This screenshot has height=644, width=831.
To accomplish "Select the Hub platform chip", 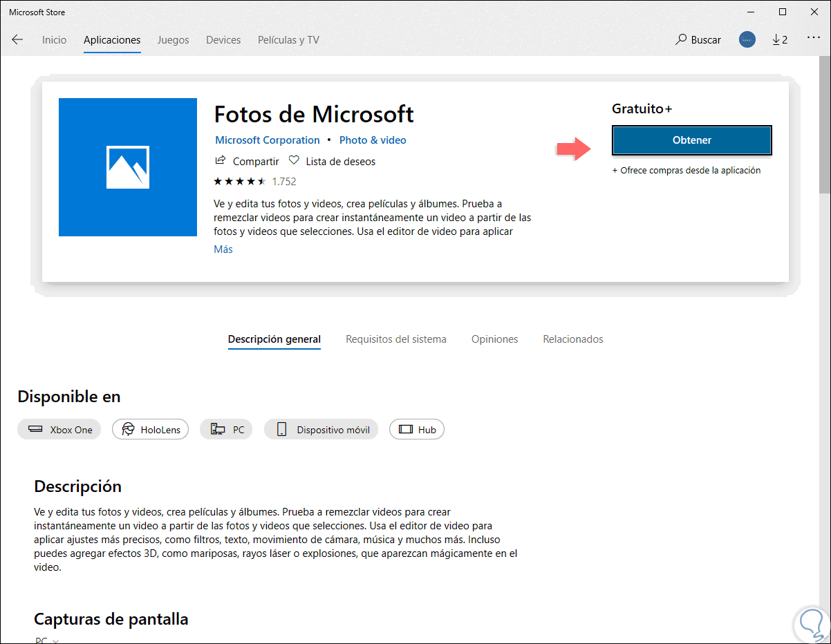I will pos(417,430).
